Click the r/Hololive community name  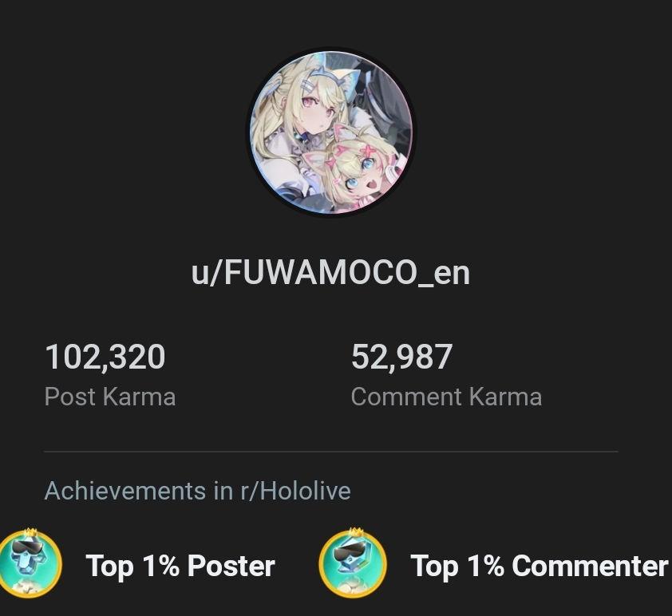click(295, 491)
